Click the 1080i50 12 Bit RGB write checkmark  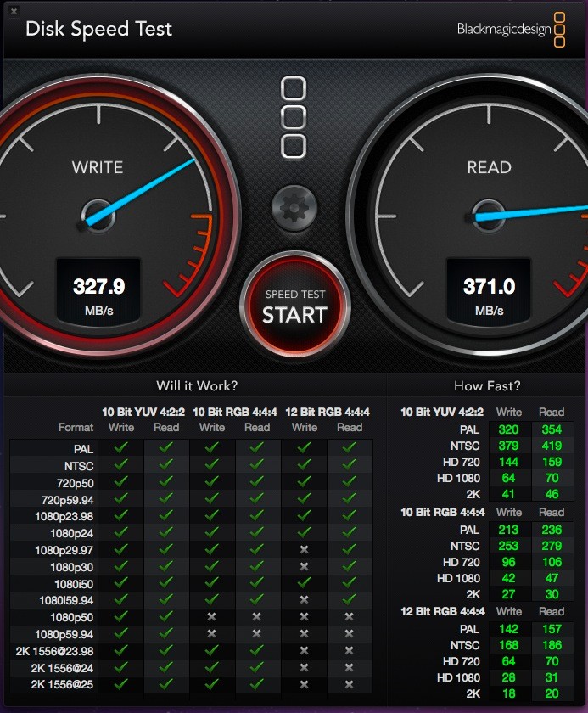[304, 582]
